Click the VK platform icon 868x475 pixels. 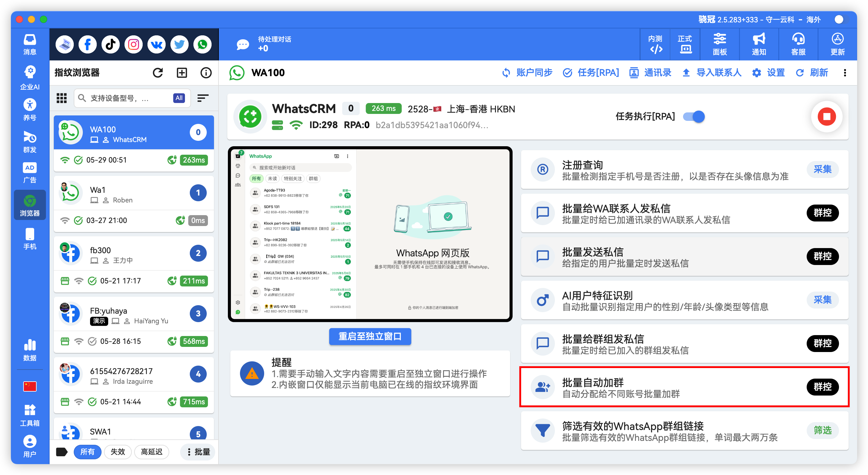click(x=156, y=44)
